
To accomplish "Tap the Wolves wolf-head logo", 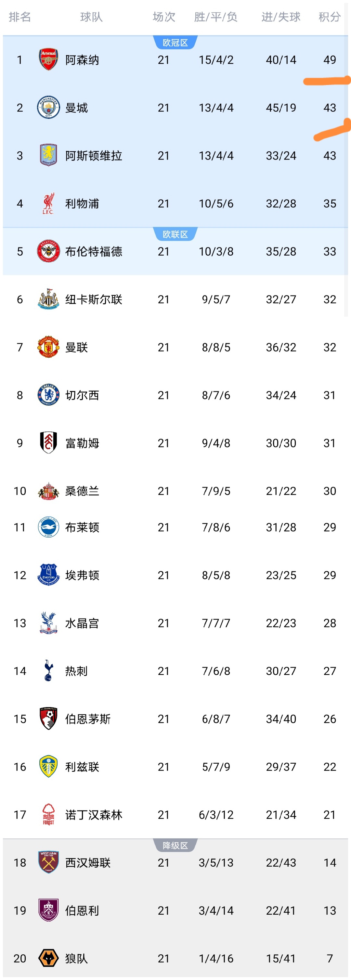I will pos(48,958).
